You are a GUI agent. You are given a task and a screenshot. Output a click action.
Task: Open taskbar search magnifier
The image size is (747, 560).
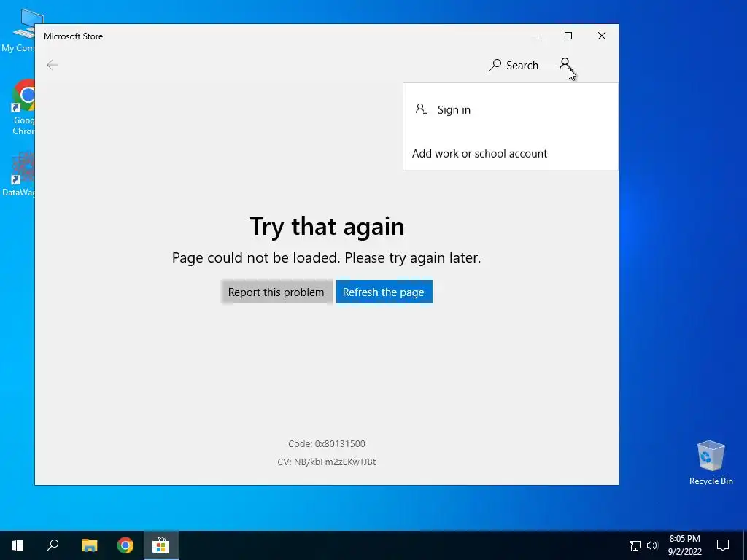click(x=53, y=545)
